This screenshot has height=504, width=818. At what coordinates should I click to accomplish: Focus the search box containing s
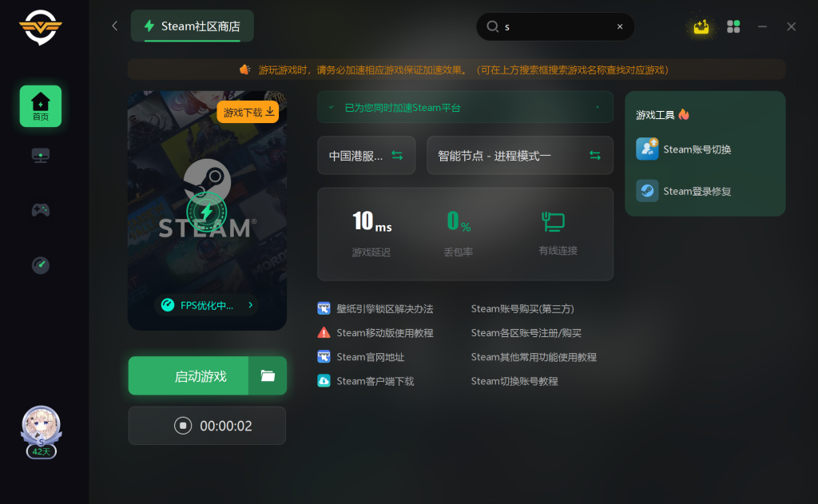click(555, 26)
